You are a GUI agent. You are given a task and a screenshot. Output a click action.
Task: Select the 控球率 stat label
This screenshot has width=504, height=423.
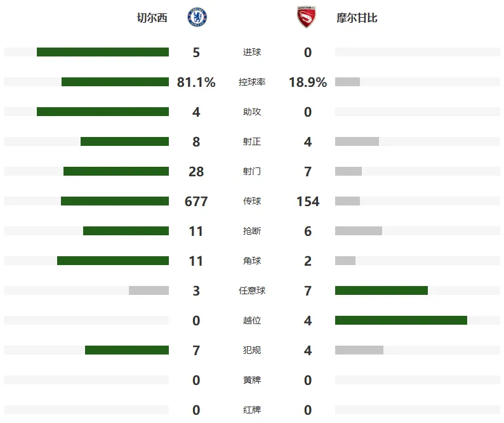point(252,82)
